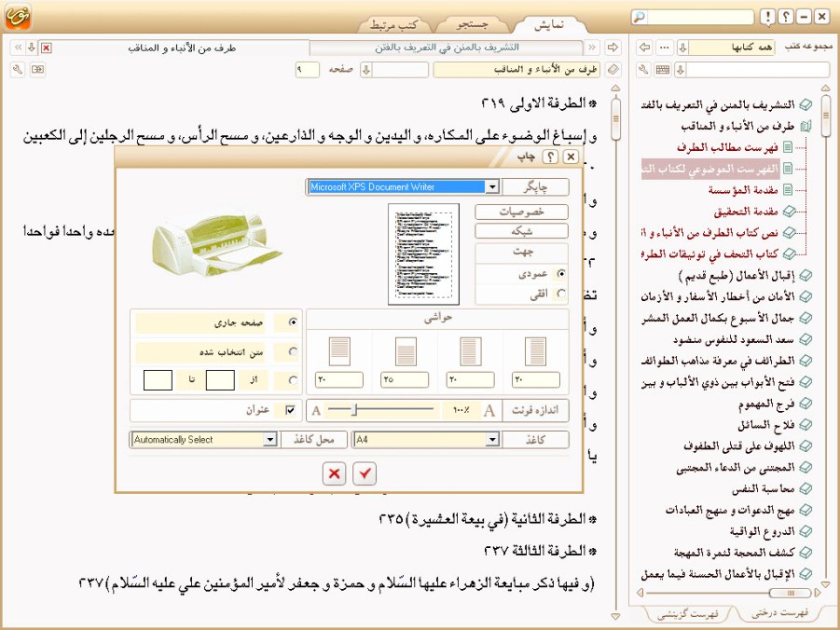Viewport: 840px width, 630px height.
Task: Open help with the main window question icon
Action: pos(785,17)
